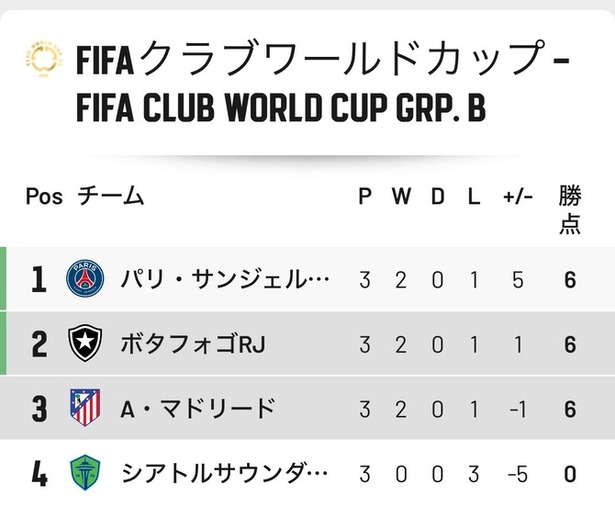Click the Seattle Sounders club crest
The image size is (615, 529).
(x=84, y=472)
